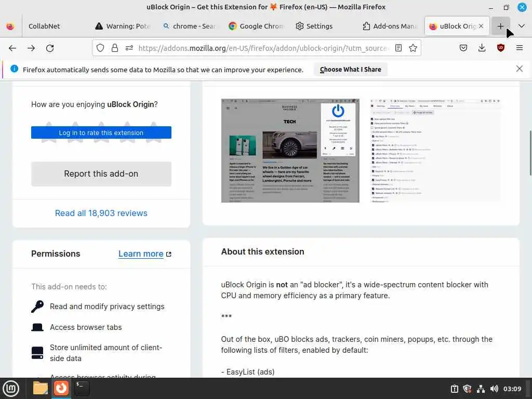The height and width of the screenshot is (399, 532).
Task: List all tabs dropdown arrow
Action: point(522,26)
